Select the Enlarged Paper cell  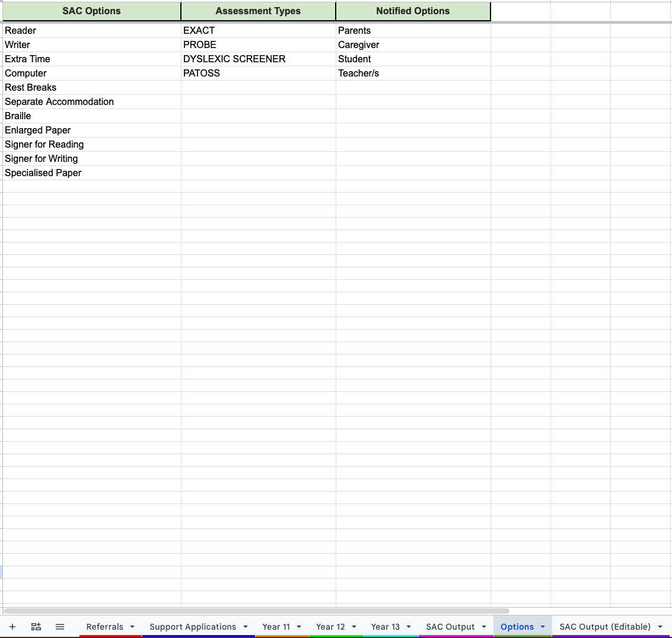point(92,130)
